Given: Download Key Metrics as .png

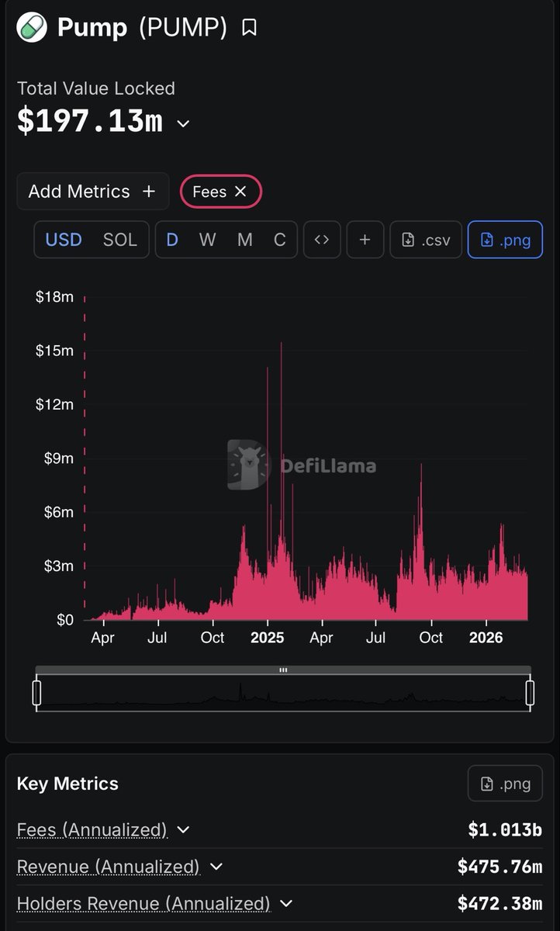Looking at the screenshot, I should tap(505, 784).
